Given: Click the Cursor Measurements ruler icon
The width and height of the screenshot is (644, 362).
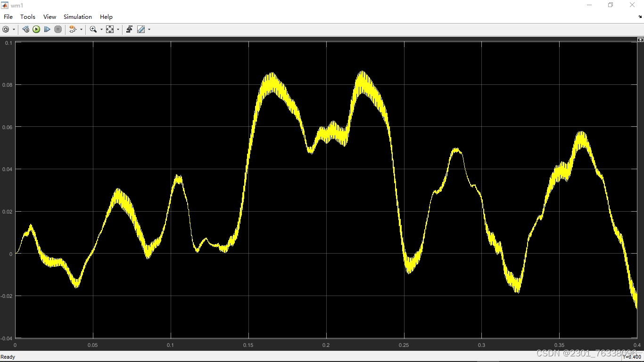Looking at the screenshot, I should pyautogui.click(x=140, y=29).
